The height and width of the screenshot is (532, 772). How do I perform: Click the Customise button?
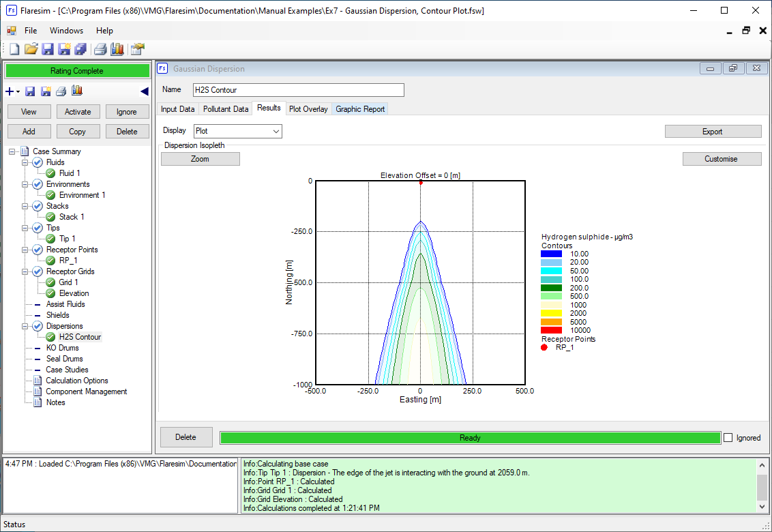point(722,159)
